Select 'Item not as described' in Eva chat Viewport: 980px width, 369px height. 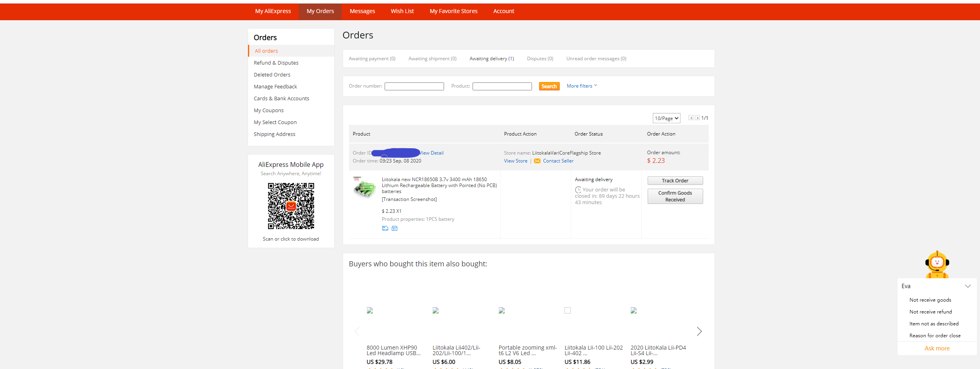(x=934, y=324)
